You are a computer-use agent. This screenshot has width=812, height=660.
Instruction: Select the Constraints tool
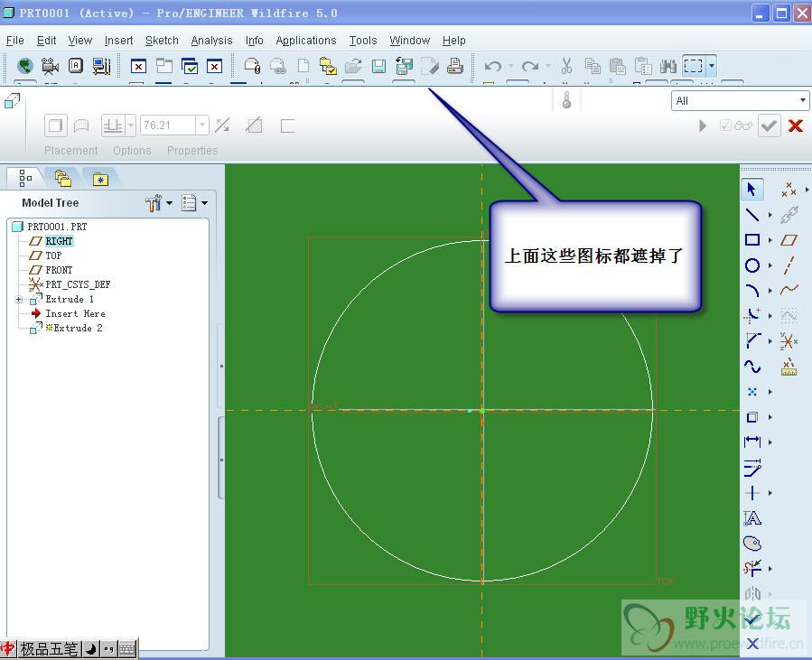tap(751, 493)
